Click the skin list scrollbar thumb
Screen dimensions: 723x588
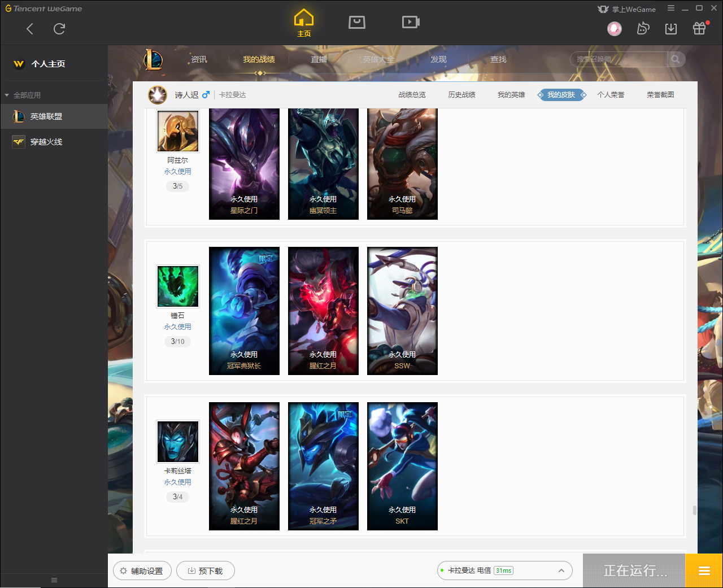pos(694,510)
